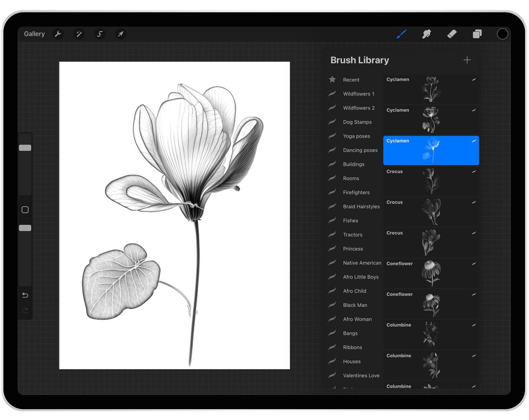Open the Dog Stamps brush set
Image resolution: width=529 pixels, height=420 pixels.
(x=354, y=122)
